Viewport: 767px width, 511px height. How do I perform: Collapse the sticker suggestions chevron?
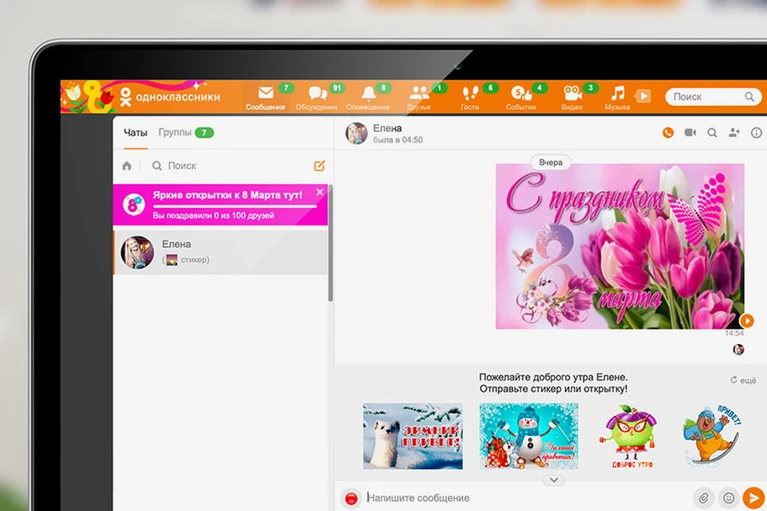click(x=554, y=480)
